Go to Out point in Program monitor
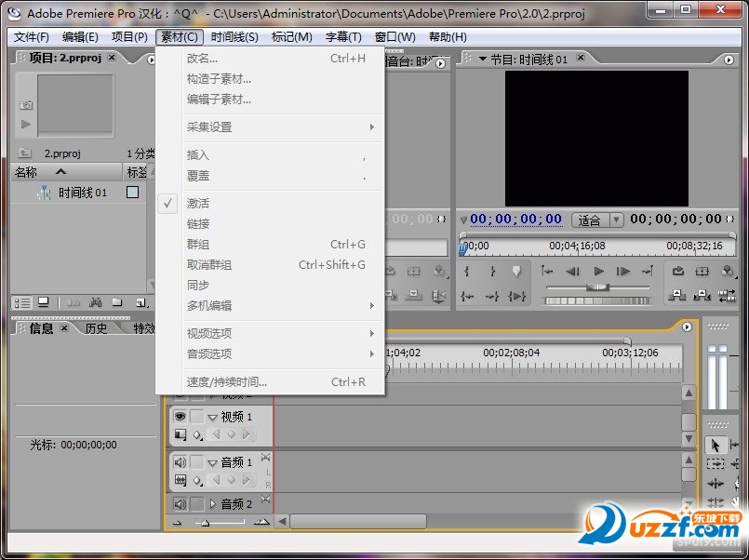Screen dimensions: 749x560 [x=492, y=297]
